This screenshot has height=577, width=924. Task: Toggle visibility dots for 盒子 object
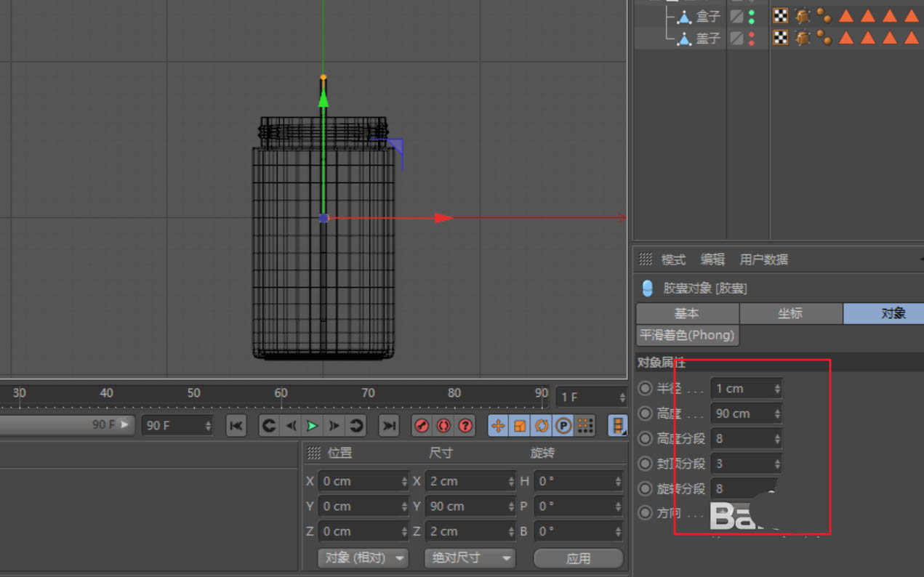752,16
